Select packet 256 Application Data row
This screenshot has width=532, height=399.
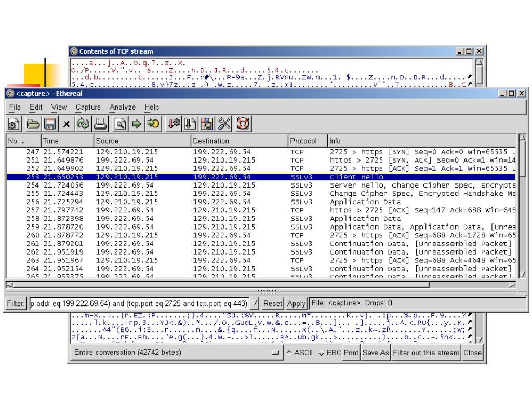point(261,202)
